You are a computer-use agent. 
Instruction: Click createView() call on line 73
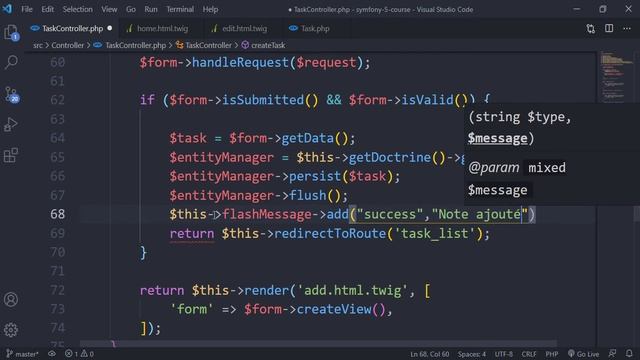point(341,309)
